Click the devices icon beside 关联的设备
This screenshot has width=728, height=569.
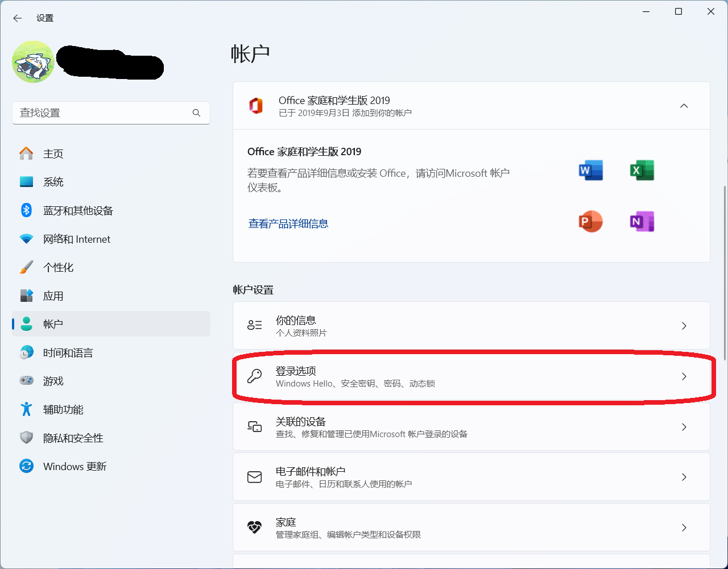coord(254,426)
